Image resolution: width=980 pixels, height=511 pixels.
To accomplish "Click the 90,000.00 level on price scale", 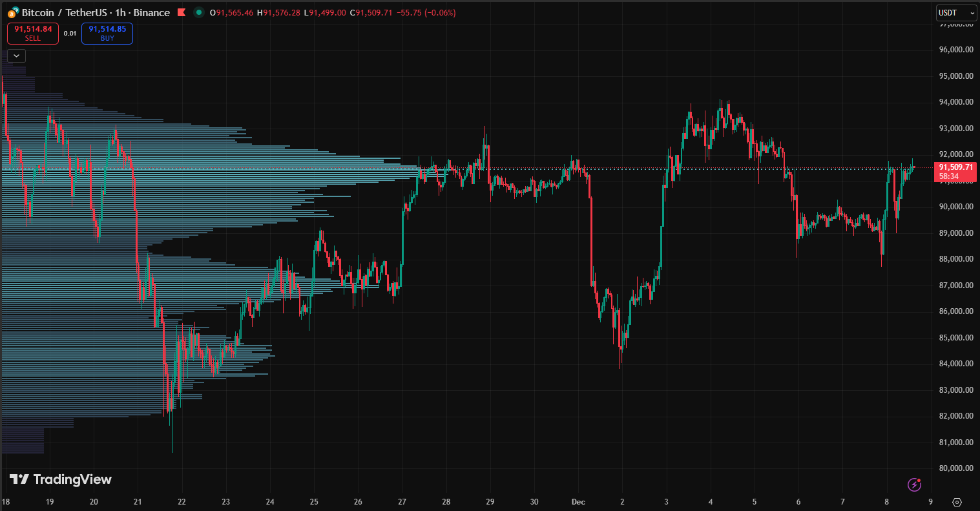I will pos(955,207).
